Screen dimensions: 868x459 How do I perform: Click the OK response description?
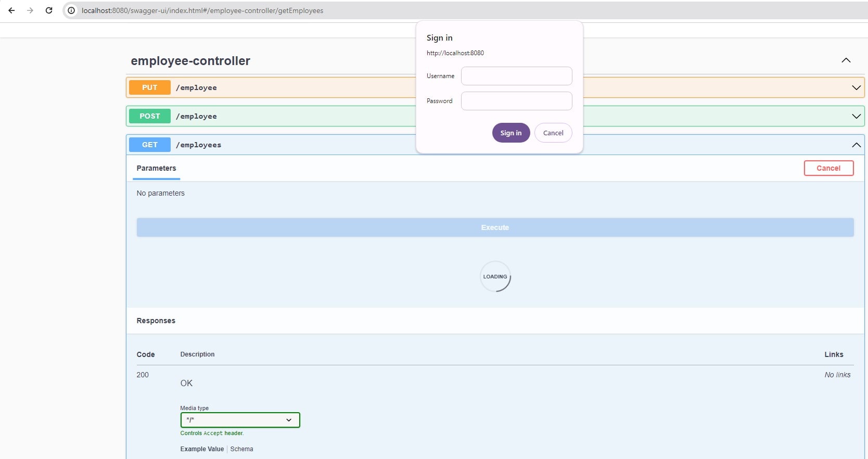click(x=186, y=383)
